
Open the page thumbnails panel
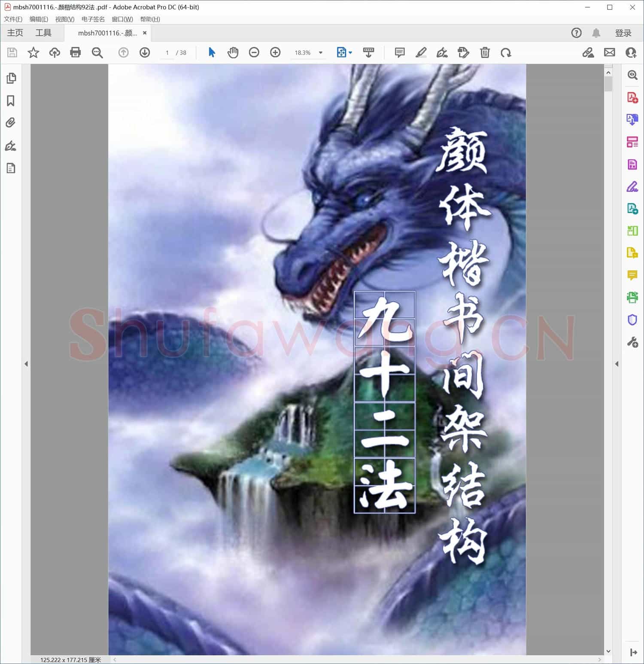click(x=11, y=78)
